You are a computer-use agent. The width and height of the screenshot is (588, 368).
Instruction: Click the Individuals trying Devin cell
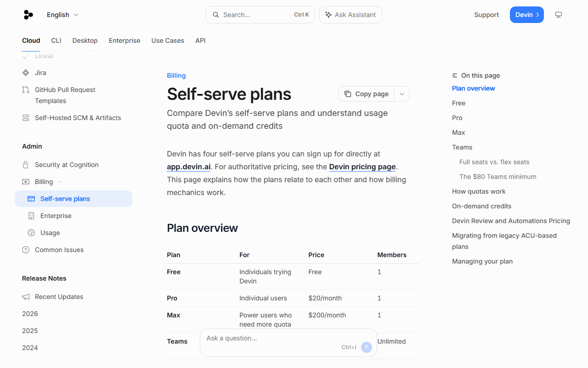(266, 276)
